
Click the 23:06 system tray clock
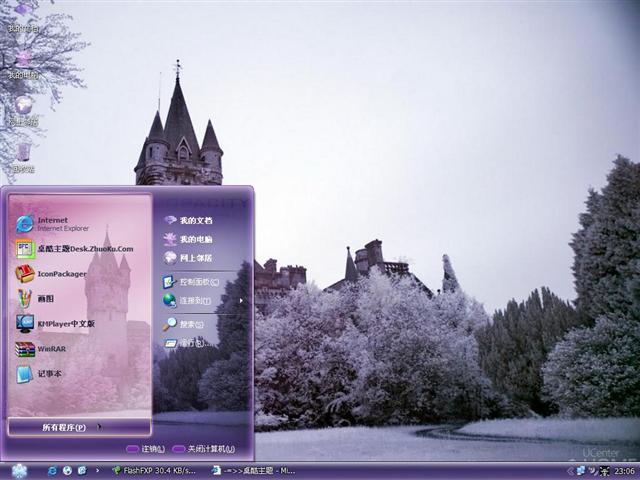624,471
